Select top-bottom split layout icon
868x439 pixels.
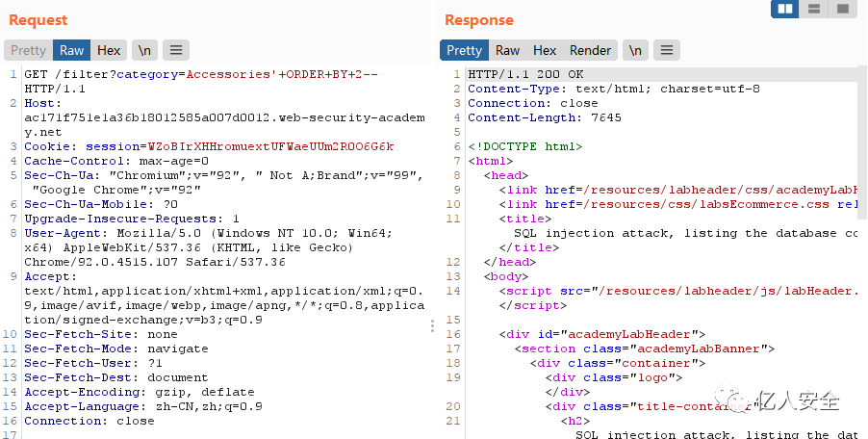click(814, 9)
